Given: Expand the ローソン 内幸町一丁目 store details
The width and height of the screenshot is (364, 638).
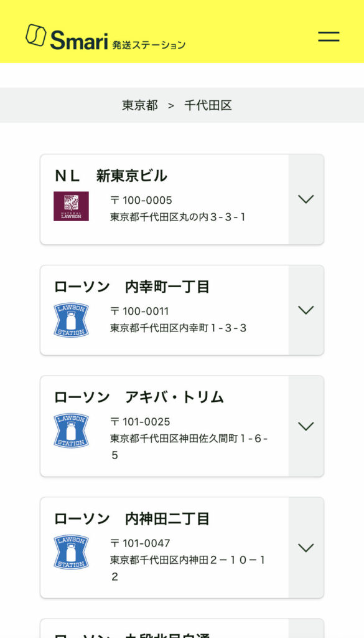Looking at the screenshot, I should [x=305, y=310].
